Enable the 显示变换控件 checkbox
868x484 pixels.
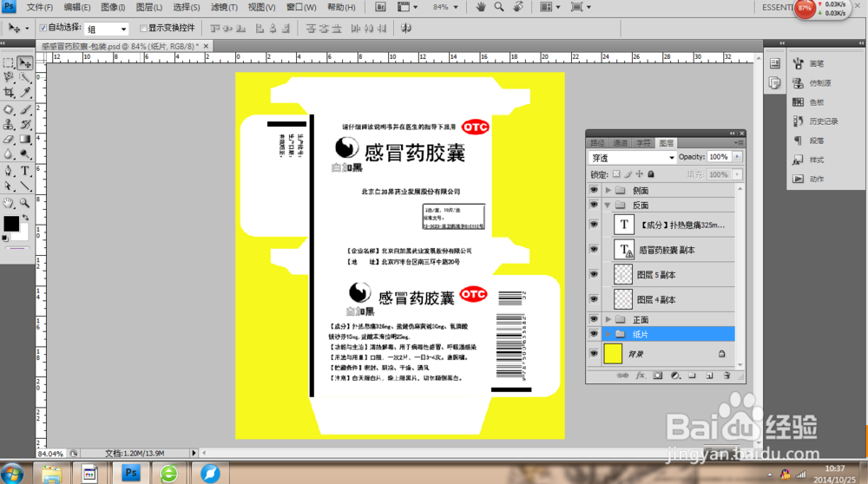click(143, 28)
